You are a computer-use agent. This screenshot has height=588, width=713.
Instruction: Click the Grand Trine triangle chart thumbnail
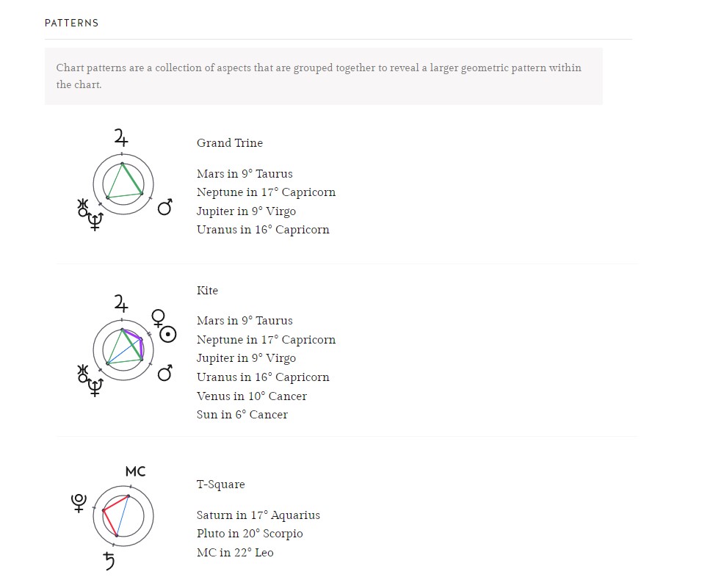tap(123, 184)
